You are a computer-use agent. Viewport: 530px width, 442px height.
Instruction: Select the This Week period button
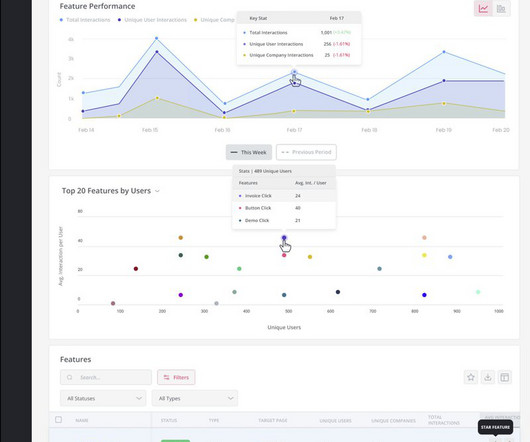click(x=249, y=152)
